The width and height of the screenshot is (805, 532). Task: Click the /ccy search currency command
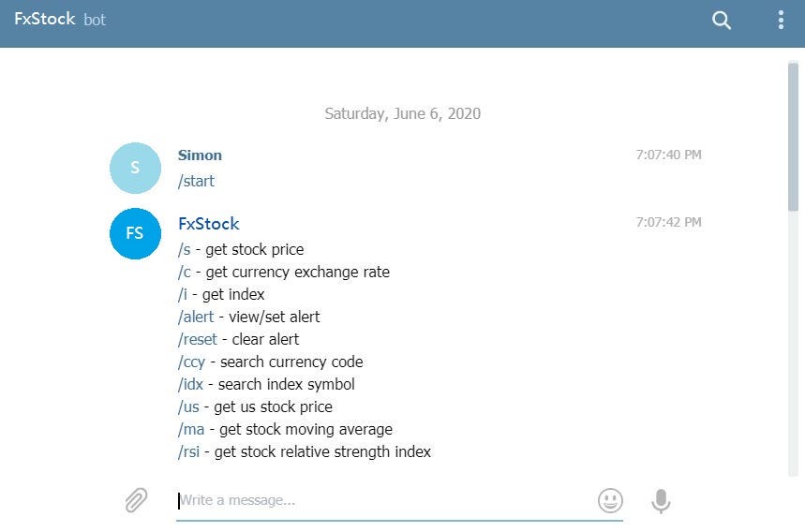pyautogui.click(x=191, y=362)
